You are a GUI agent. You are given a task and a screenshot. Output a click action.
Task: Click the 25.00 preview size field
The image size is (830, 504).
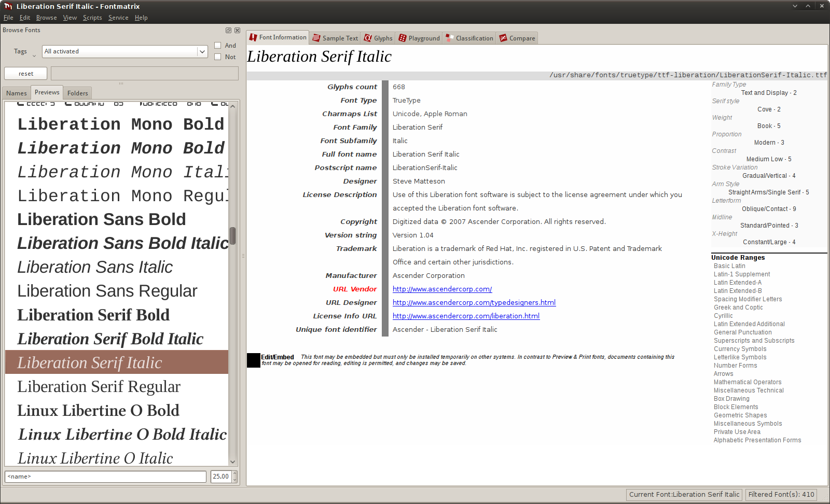(222, 477)
